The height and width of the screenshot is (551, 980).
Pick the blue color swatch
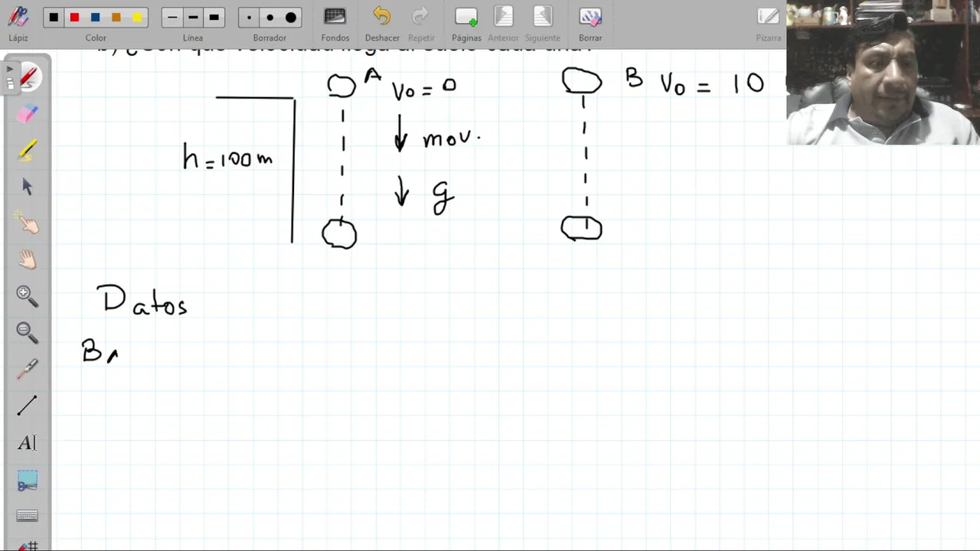95,18
